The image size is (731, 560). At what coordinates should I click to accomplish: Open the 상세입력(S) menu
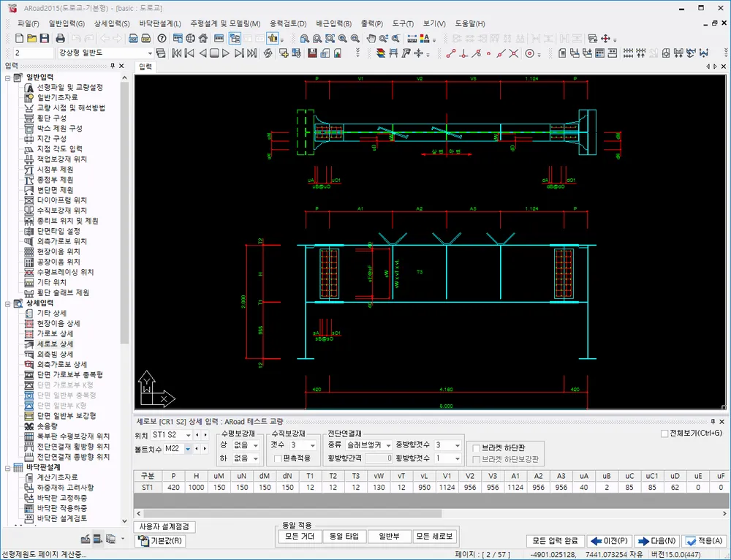pyautogui.click(x=112, y=23)
